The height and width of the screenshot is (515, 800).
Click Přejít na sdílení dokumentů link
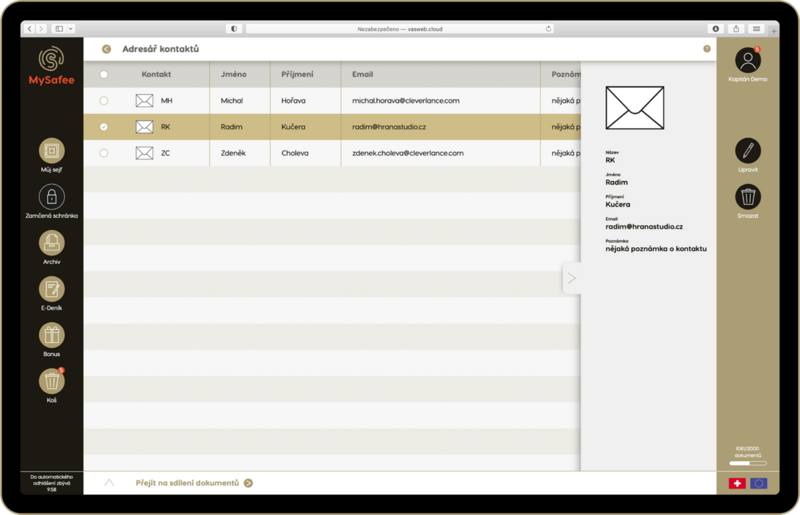click(x=187, y=483)
